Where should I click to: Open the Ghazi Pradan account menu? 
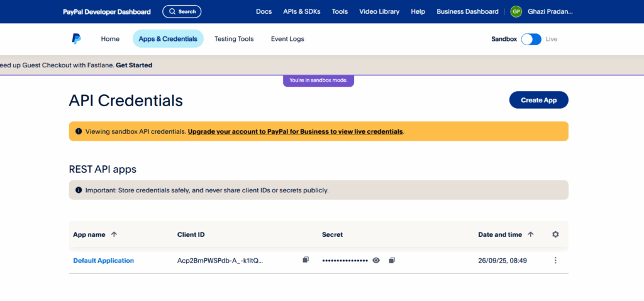[x=550, y=11]
